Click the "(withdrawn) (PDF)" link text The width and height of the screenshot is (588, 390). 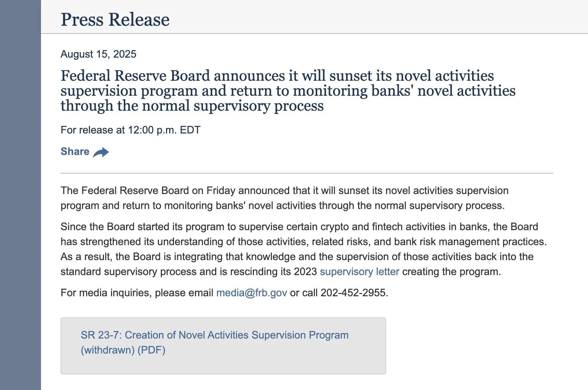pos(123,350)
